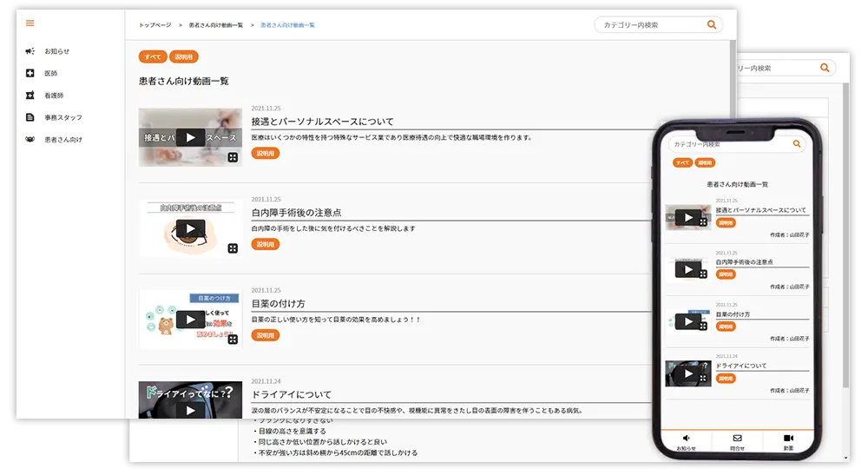
Task: Tap お知らせ tab in phone bottom bar
Action: (687, 442)
